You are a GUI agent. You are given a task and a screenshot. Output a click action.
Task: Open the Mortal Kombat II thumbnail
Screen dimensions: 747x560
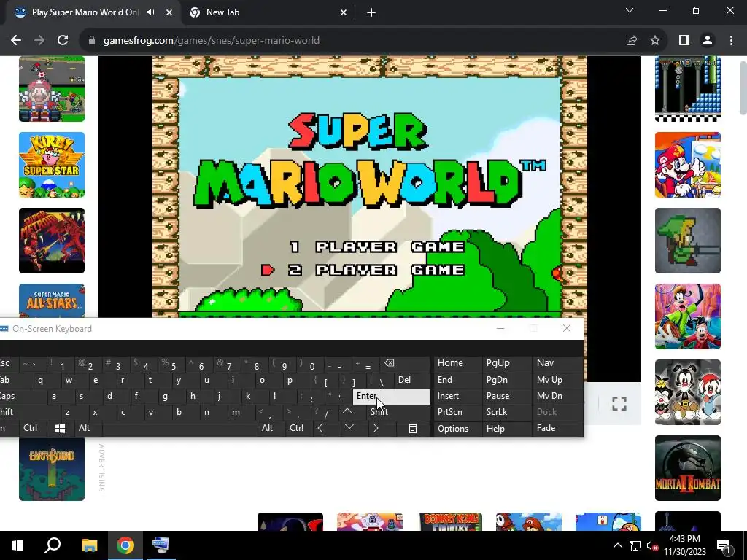(x=688, y=468)
